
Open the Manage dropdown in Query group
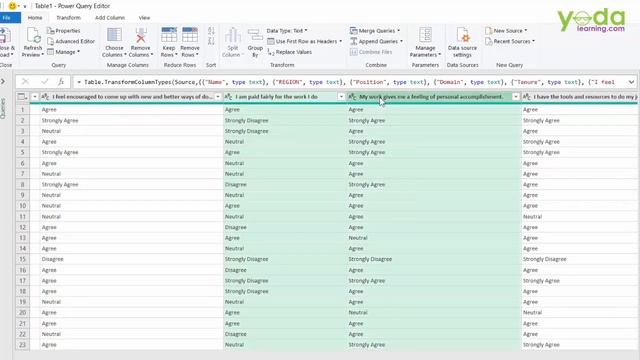pyautogui.click(x=63, y=52)
